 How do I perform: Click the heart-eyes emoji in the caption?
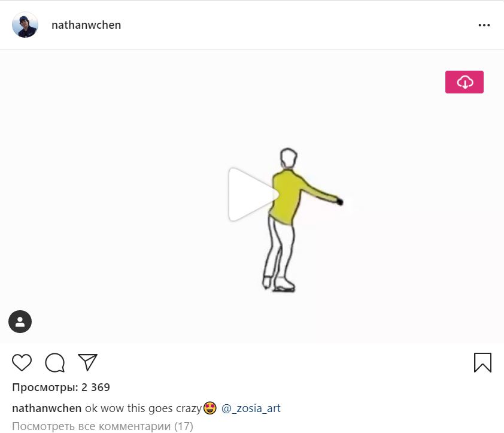(210, 408)
